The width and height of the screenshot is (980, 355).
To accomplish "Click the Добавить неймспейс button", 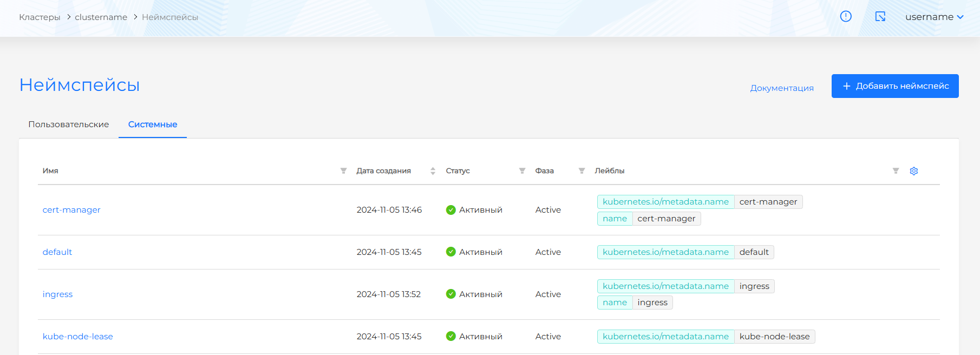I will pyautogui.click(x=895, y=86).
